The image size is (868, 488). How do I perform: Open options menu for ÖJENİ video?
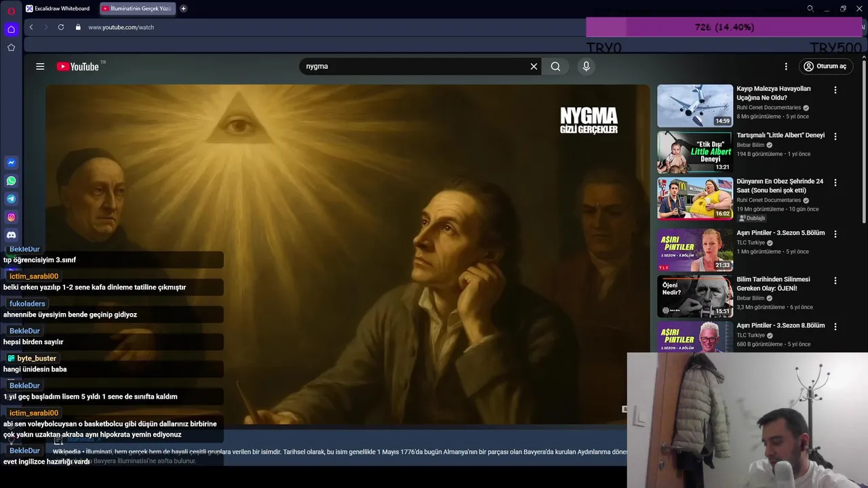835,281
